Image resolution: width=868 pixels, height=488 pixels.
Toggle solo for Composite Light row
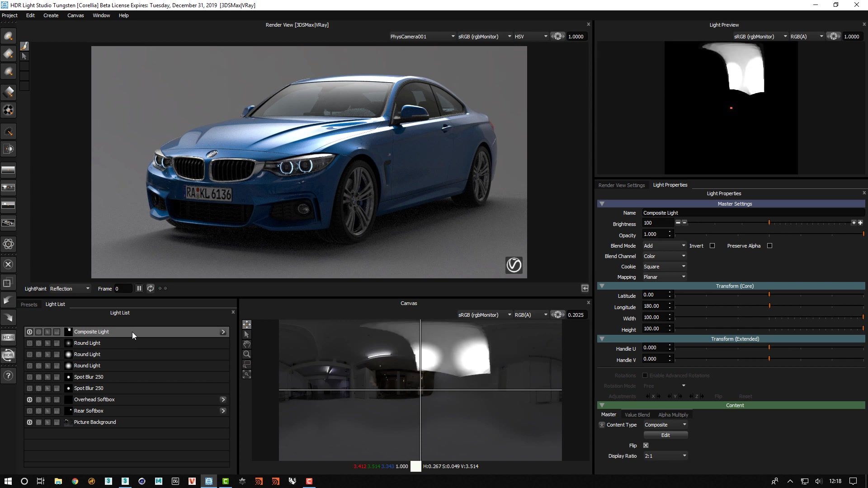coord(38,332)
